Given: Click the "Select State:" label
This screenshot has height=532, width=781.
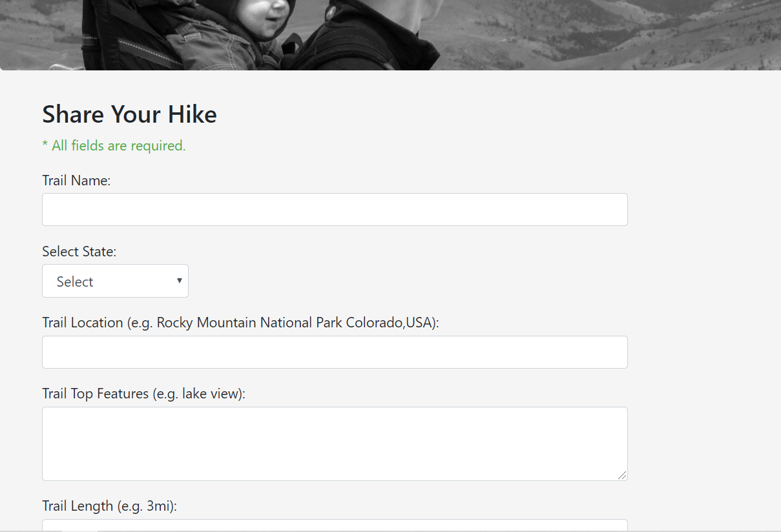Looking at the screenshot, I should point(79,252).
